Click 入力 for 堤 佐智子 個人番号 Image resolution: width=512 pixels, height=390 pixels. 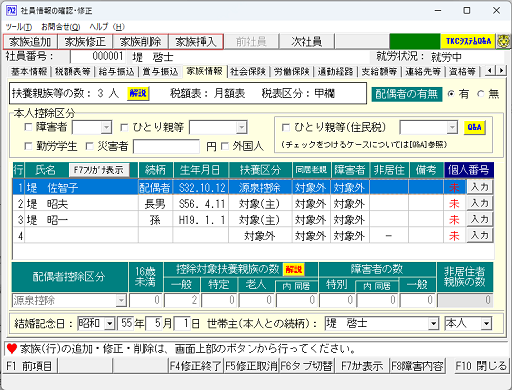coord(480,187)
